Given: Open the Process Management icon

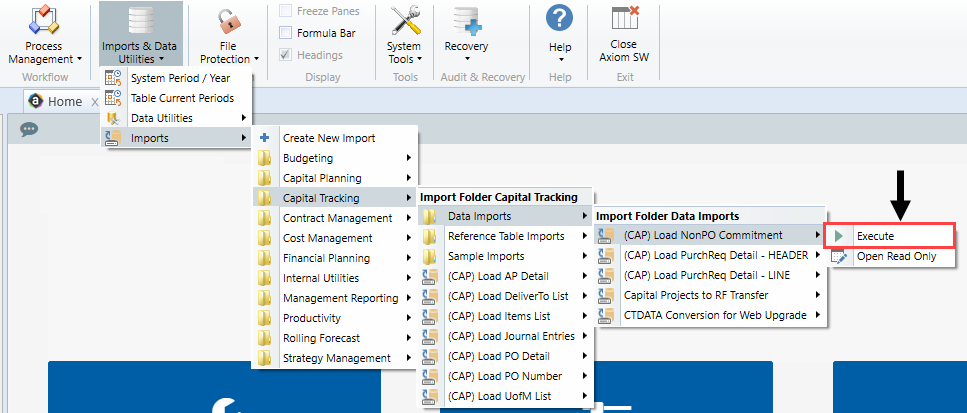Looking at the screenshot, I should [x=44, y=20].
